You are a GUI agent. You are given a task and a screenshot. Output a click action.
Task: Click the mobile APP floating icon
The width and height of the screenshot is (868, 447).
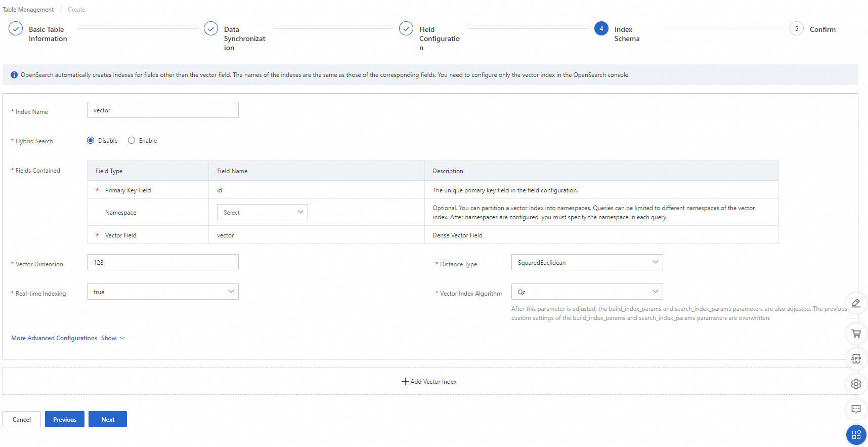(x=856, y=359)
